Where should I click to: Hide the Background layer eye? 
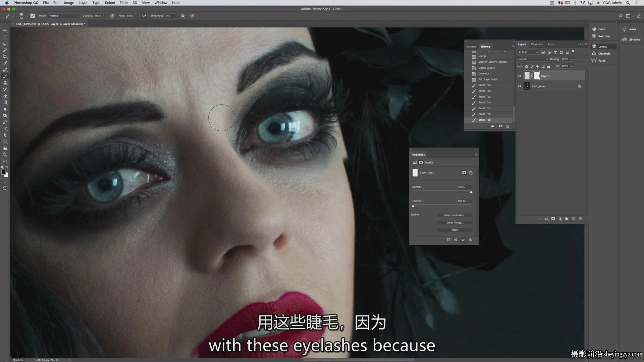click(x=520, y=86)
